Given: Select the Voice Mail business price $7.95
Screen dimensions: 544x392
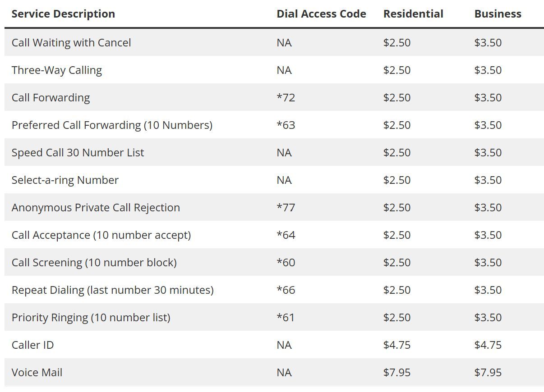Looking at the screenshot, I should coord(488,373).
